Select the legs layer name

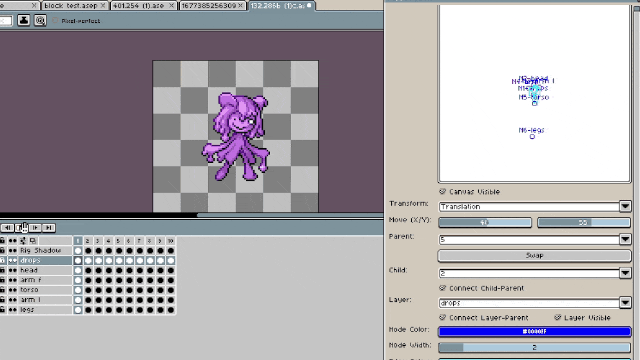(27, 310)
